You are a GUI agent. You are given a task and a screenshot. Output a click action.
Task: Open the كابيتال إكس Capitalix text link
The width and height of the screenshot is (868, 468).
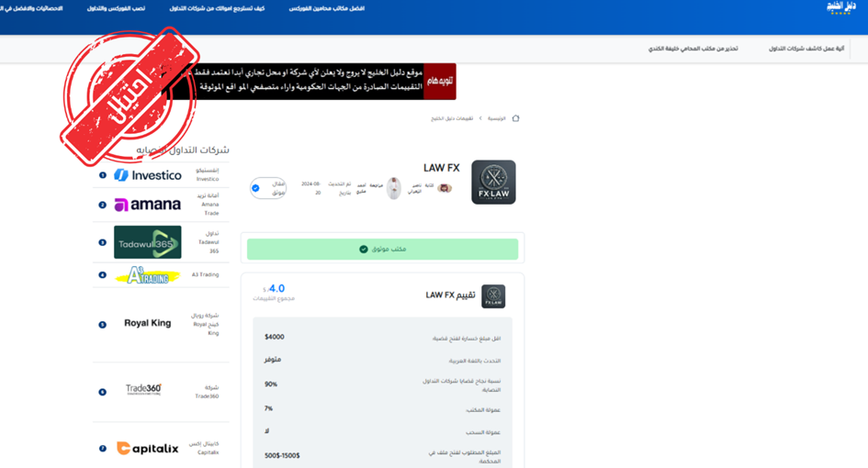[x=204, y=448]
